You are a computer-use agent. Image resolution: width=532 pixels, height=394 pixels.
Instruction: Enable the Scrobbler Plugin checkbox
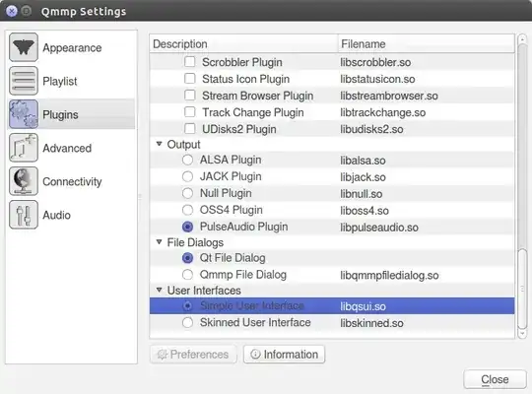click(190, 62)
